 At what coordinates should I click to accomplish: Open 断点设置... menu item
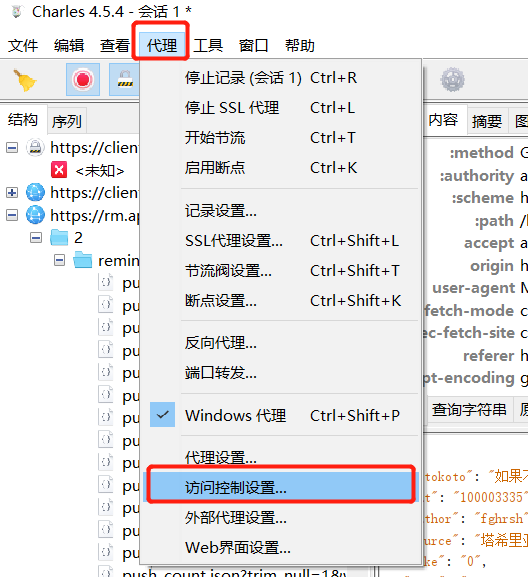[280, 300]
